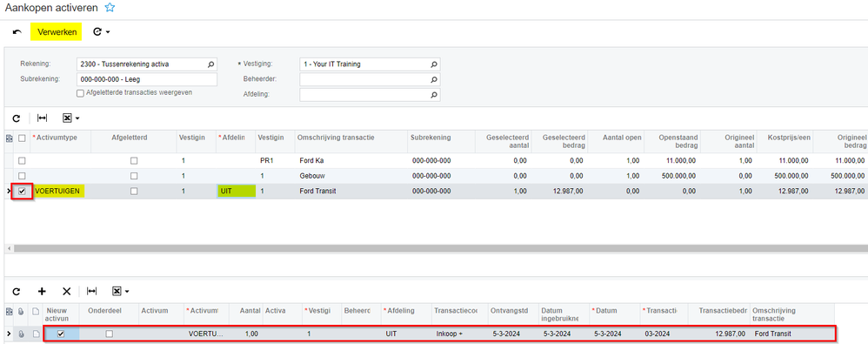868x344 pixels.
Task: Fit columns in upper grid
Action: pos(42,118)
